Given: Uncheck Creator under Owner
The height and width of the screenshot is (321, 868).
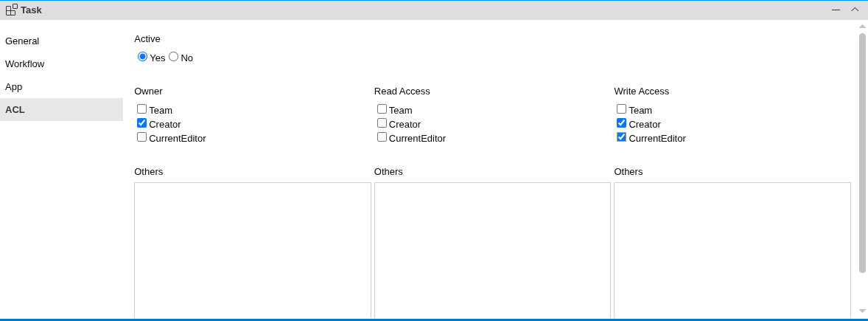Looking at the screenshot, I should [x=142, y=123].
